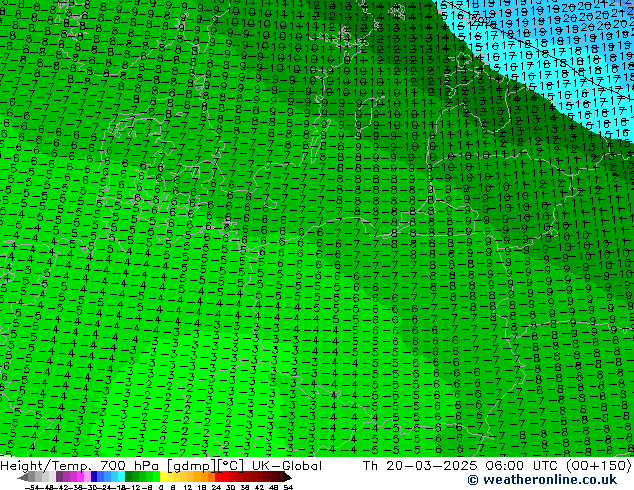Viewport: 634px width, 490px height.
Task: Pick the cyan segment of temperature scale
Action: (x=121, y=477)
